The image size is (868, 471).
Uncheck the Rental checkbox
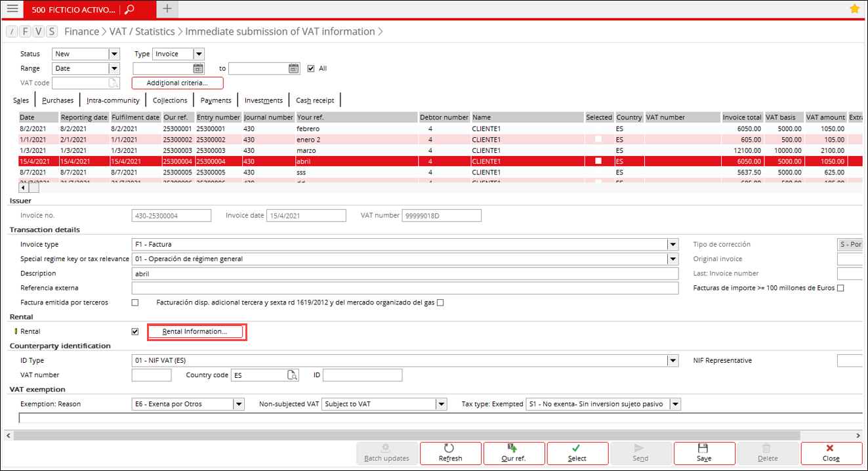coord(135,331)
